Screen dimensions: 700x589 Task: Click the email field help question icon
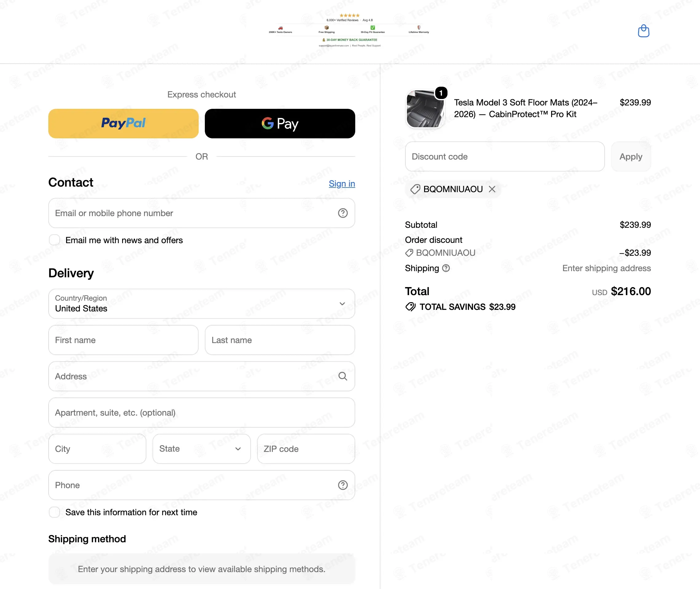tap(343, 213)
